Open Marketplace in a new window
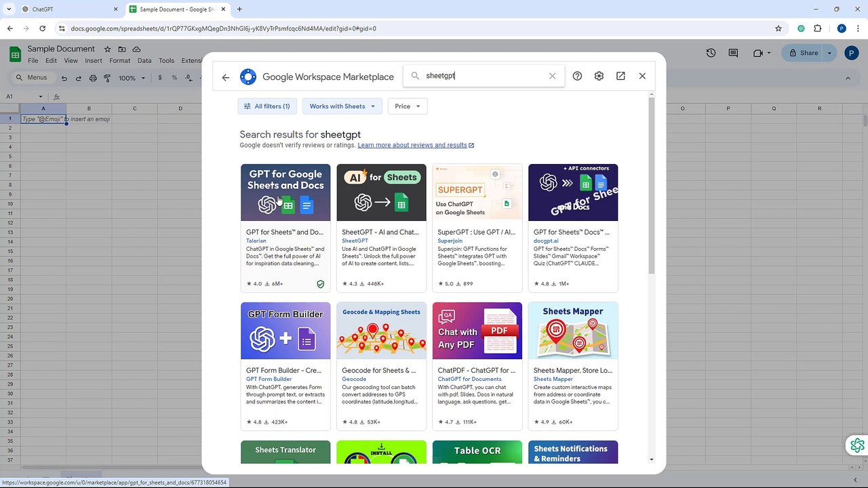868x488 pixels. tap(620, 76)
